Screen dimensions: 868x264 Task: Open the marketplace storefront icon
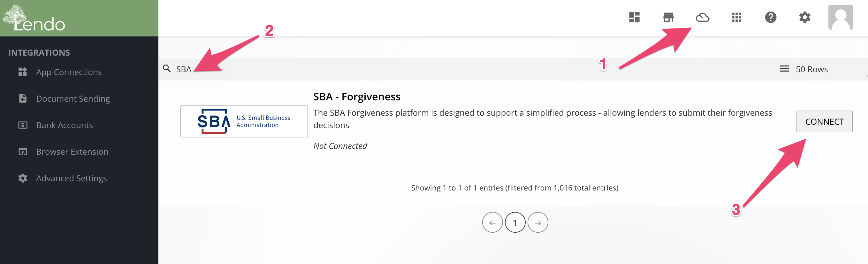tap(668, 17)
